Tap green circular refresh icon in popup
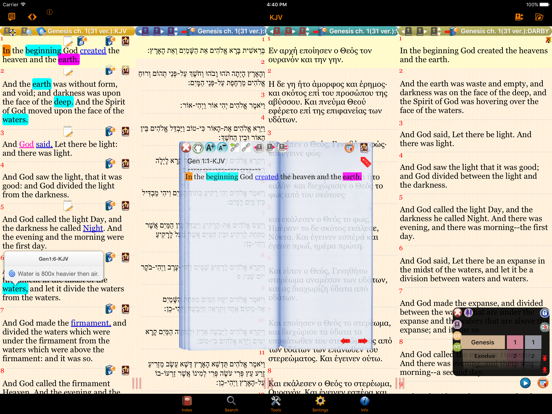The width and height of the screenshot is (552, 414). (x=198, y=148)
